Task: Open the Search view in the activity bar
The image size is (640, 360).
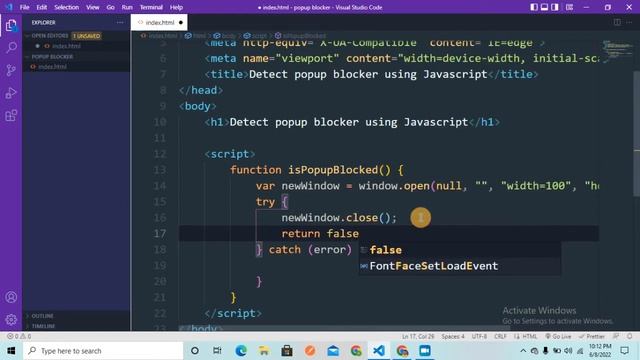Action: (11, 48)
